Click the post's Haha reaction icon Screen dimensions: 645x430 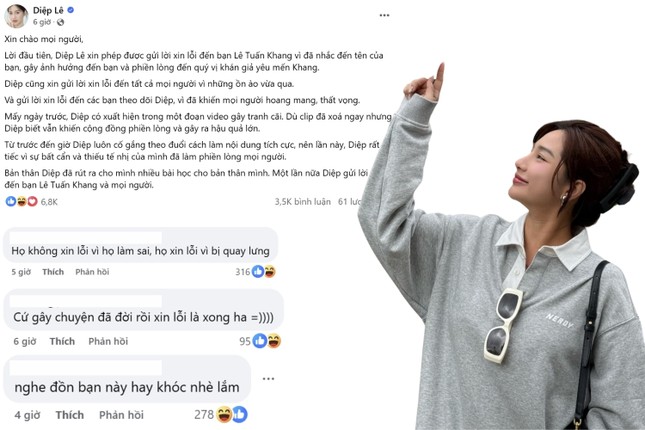click(21, 201)
